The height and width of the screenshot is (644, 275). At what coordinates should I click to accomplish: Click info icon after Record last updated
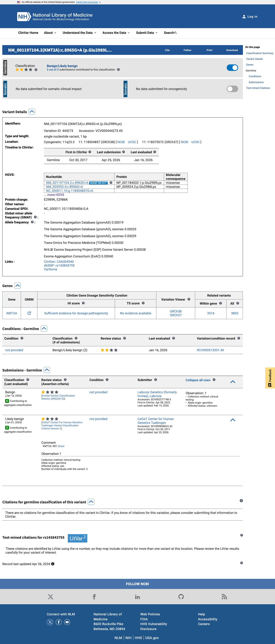[x=53, y=564]
